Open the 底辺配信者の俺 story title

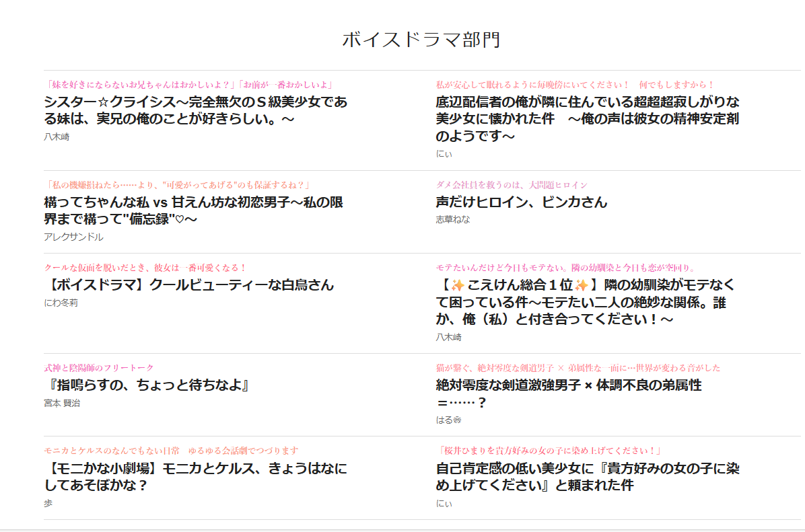(x=588, y=119)
